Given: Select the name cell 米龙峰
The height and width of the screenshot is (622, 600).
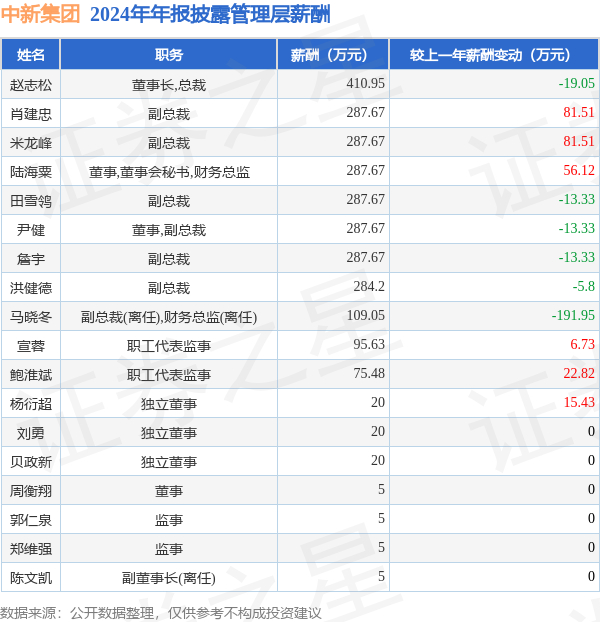Looking at the screenshot, I should pyautogui.click(x=31, y=143).
